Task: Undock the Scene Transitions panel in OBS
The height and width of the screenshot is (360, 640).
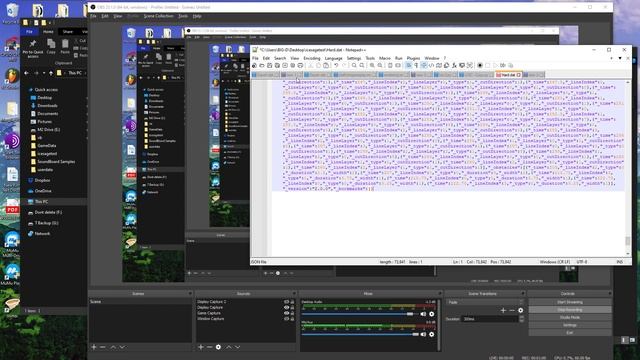Action: tap(522, 293)
